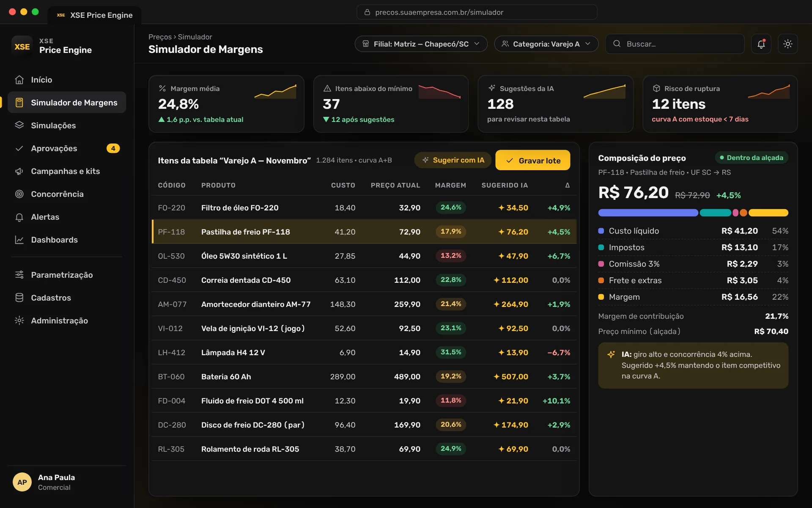Click the Margem média 24,8% card

pyautogui.click(x=226, y=104)
